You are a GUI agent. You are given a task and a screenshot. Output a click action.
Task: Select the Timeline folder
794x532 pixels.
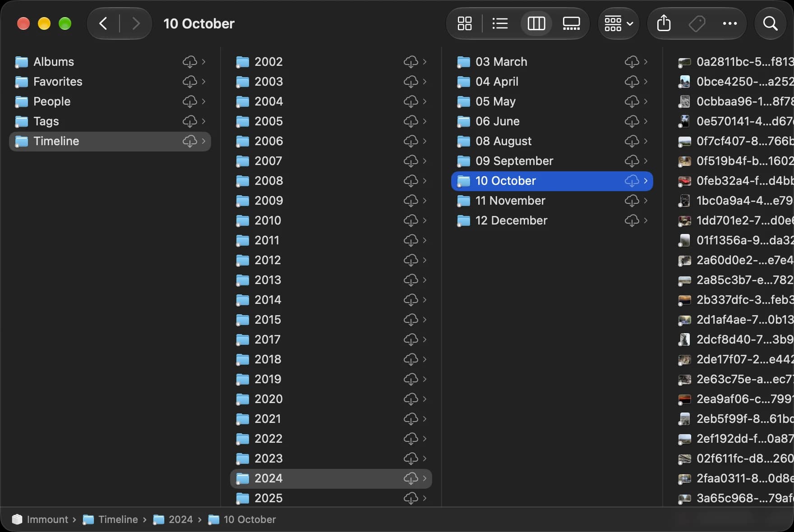point(110,141)
